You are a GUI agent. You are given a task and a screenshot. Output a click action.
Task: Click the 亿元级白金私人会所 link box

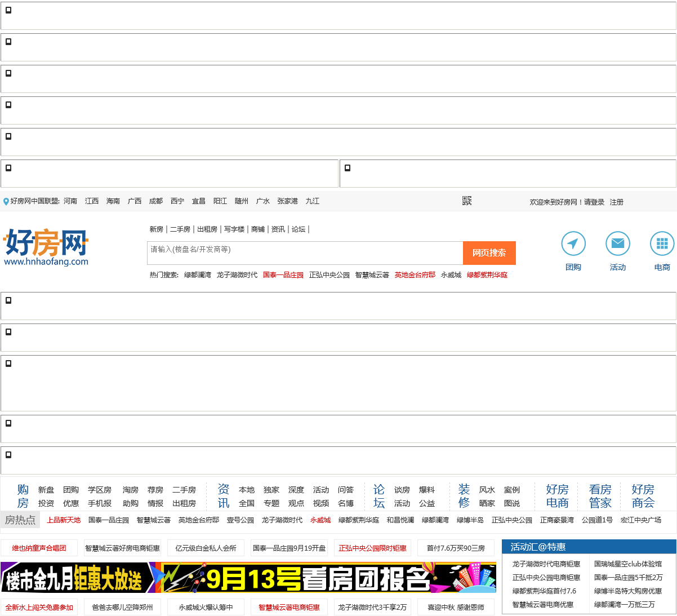[x=206, y=548]
